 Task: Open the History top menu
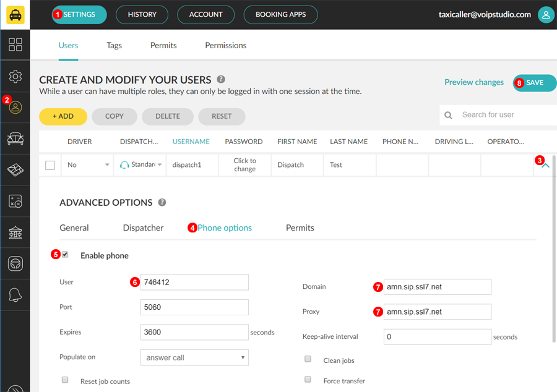[x=142, y=15]
